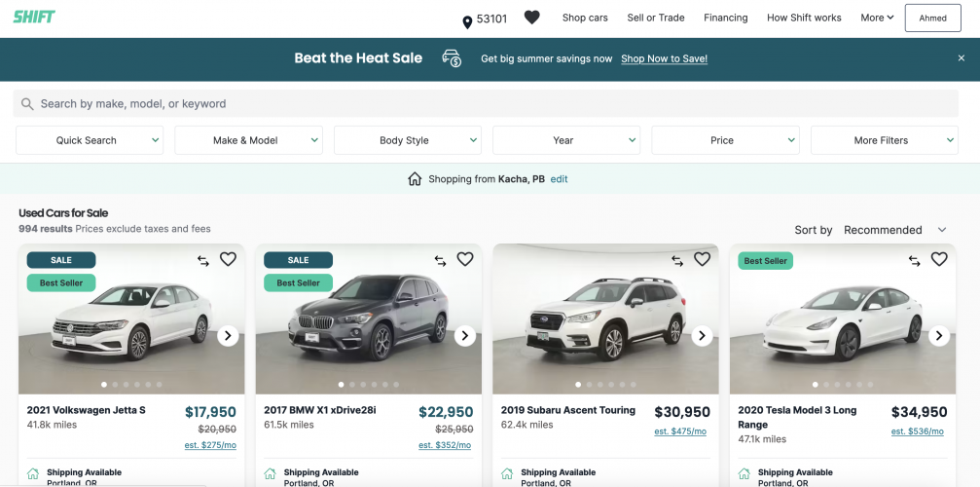Show next photo of Subaru Ascent
Screen dimensions: 980x487
click(x=703, y=336)
